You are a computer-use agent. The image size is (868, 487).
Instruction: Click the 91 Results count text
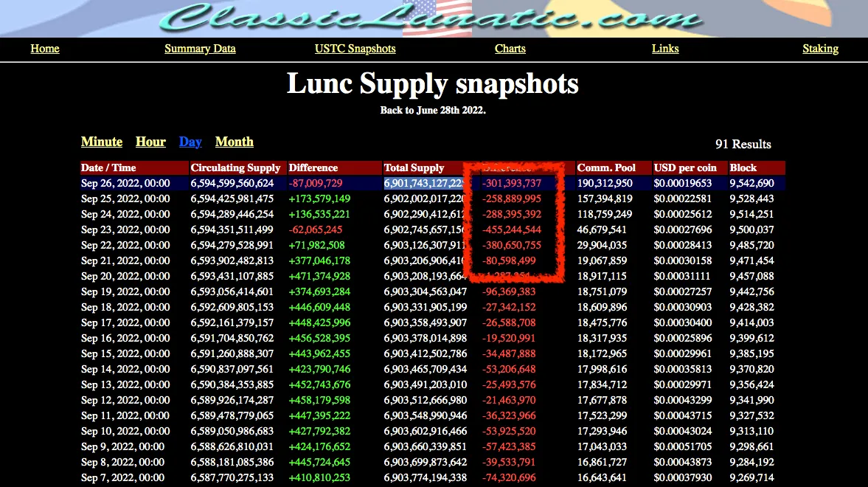click(743, 145)
